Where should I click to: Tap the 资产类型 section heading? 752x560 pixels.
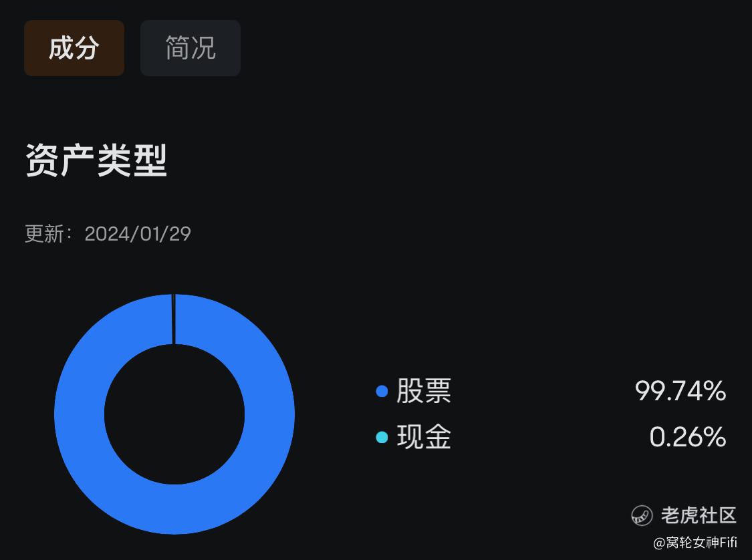96,160
